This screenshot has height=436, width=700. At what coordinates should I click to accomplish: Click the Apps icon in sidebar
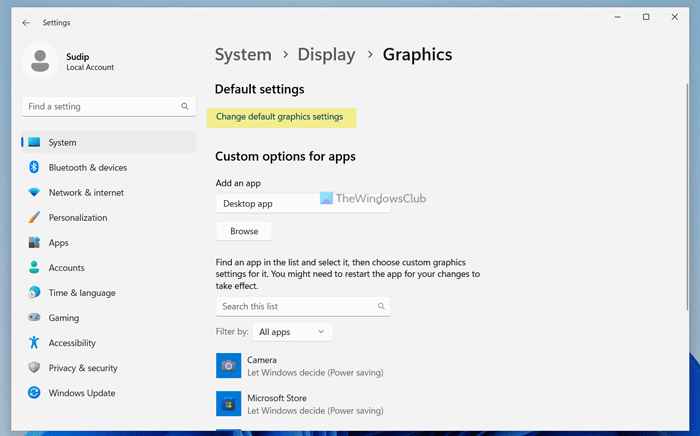coord(34,242)
